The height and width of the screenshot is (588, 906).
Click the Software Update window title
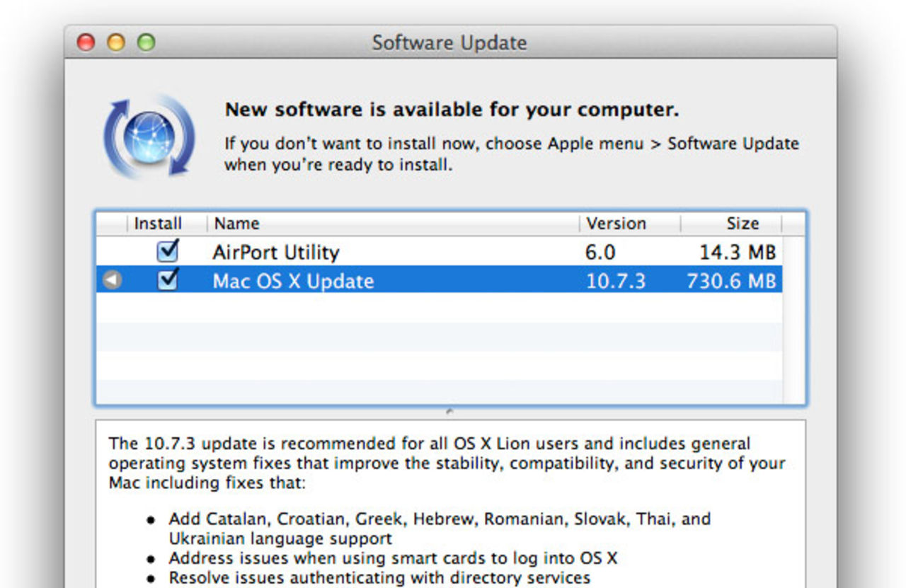pyautogui.click(x=449, y=42)
